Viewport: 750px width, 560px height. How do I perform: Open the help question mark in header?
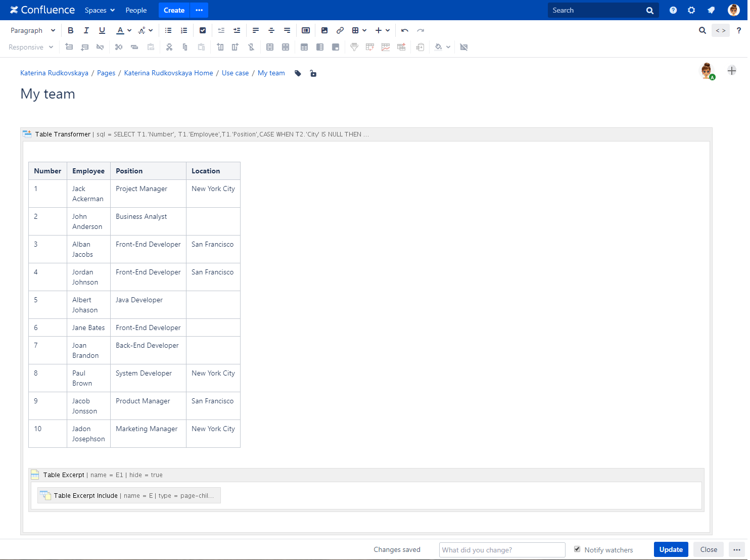pyautogui.click(x=673, y=10)
